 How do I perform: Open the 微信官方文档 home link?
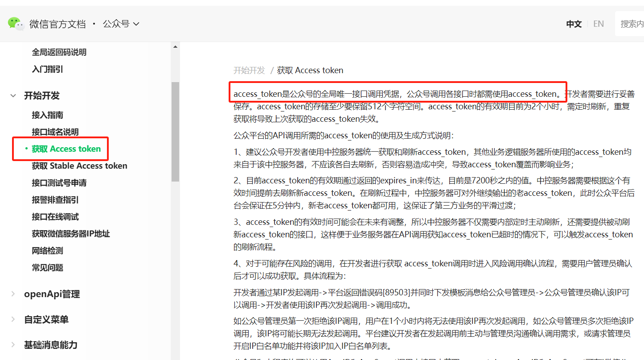point(57,24)
